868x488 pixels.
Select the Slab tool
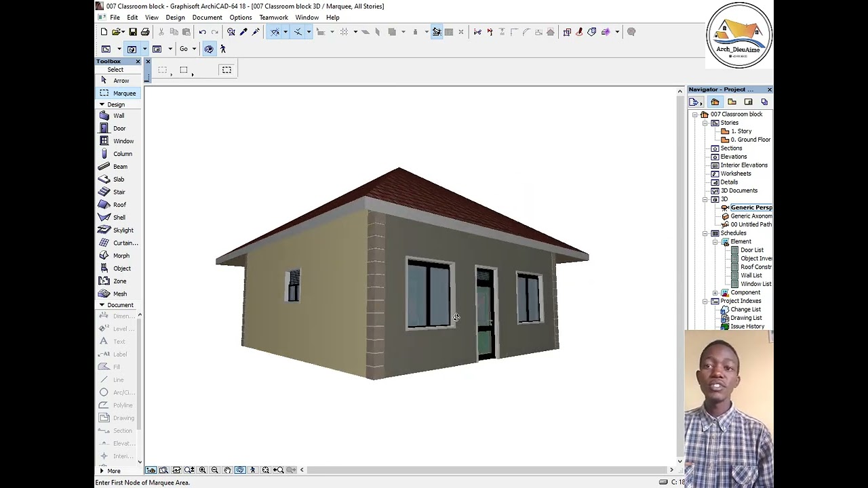click(119, 180)
